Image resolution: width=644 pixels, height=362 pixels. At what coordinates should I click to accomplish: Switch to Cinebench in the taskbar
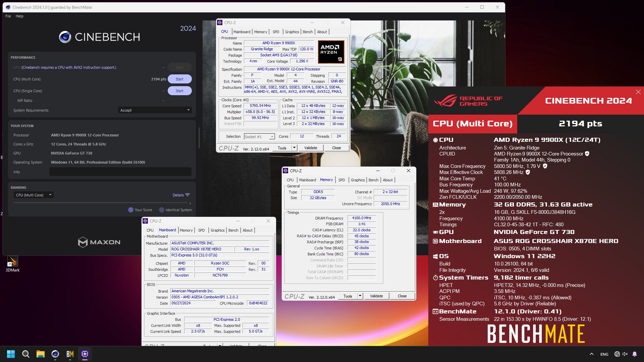[x=55, y=354]
